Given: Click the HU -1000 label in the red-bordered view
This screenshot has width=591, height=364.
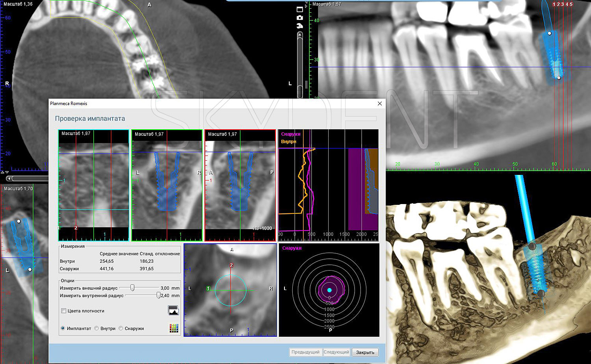Looking at the screenshot, I should pyautogui.click(x=262, y=228).
